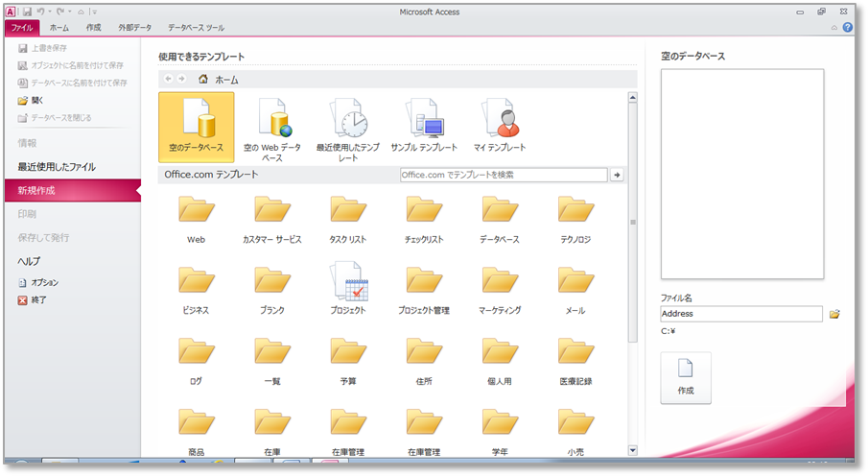Switch to the 作成 ribbon tab
868x476 pixels.
coord(94,27)
